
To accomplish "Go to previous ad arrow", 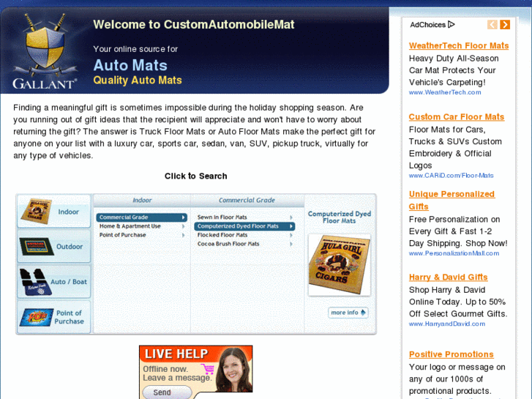I will [492, 24].
